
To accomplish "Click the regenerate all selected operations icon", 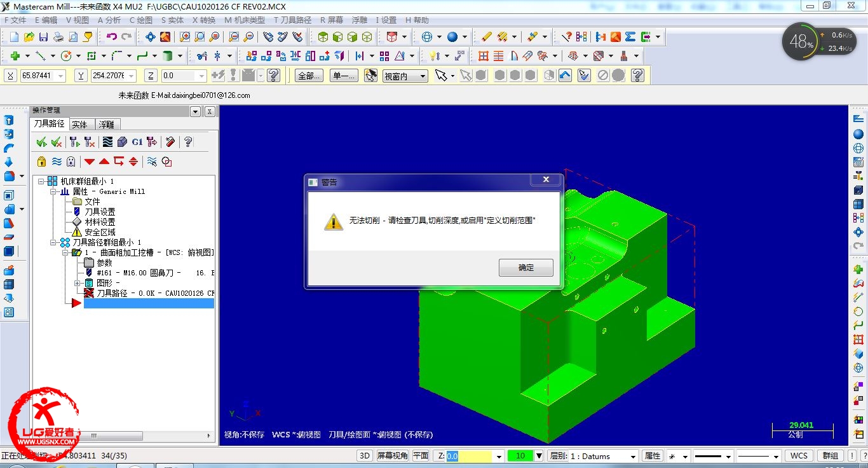I will click(74, 142).
